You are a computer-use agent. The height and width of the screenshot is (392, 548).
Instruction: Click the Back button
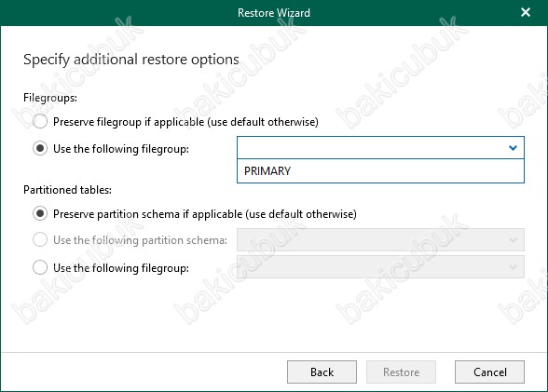click(322, 372)
